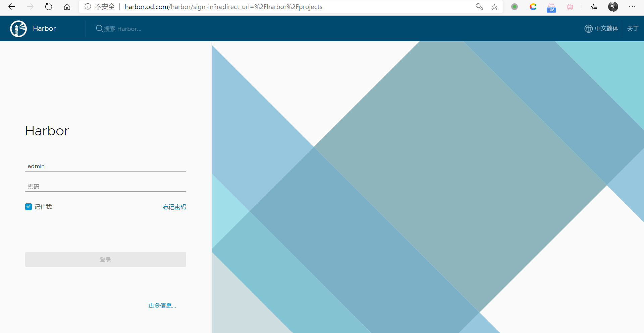Viewport: 644px width, 333px height.
Task: Open the browser profile avatar
Action: point(613,7)
